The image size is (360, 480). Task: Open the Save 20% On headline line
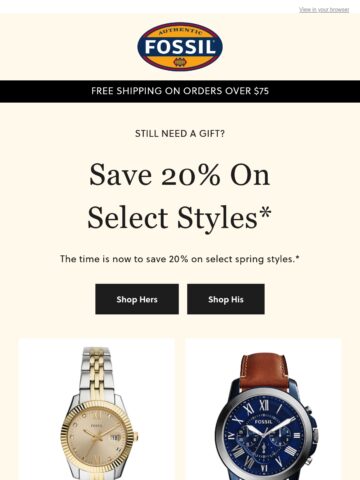click(180, 175)
